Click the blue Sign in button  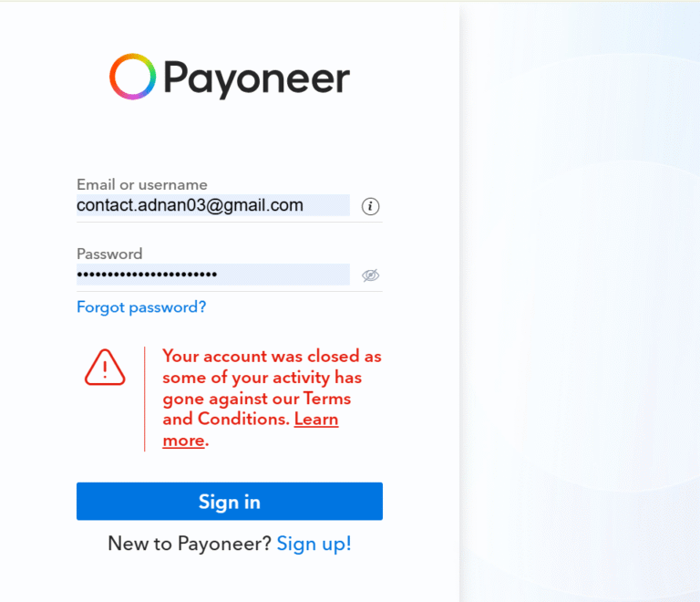pyautogui.click(x=230, y=501)
